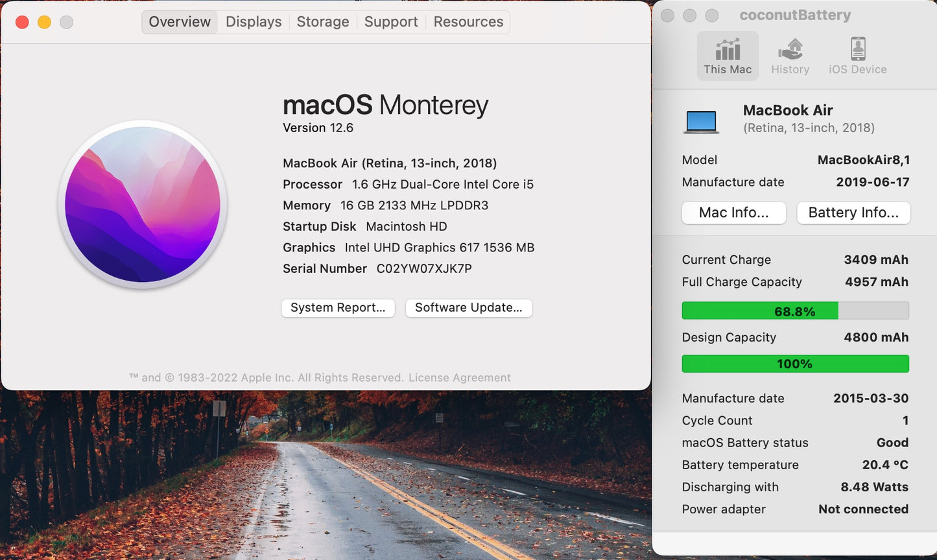The height and width of the screenshot is (560, 937).
Task: Click the macOS Monterey logo image
Action: (143, 204)
